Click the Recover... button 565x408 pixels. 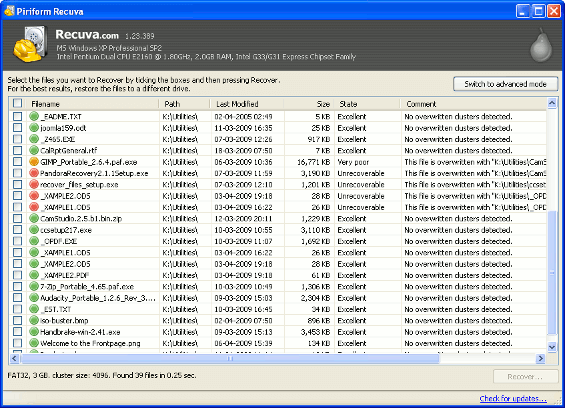click(525, 377)
